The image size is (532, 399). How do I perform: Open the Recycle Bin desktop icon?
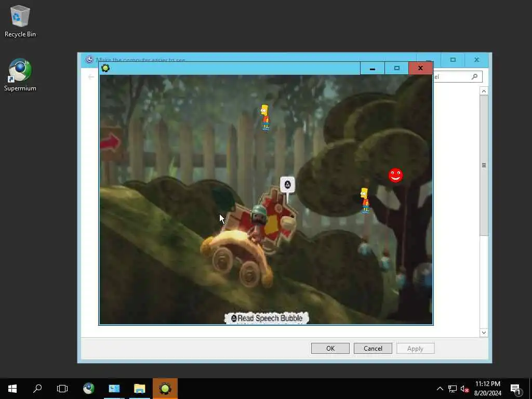click(20, 21)
